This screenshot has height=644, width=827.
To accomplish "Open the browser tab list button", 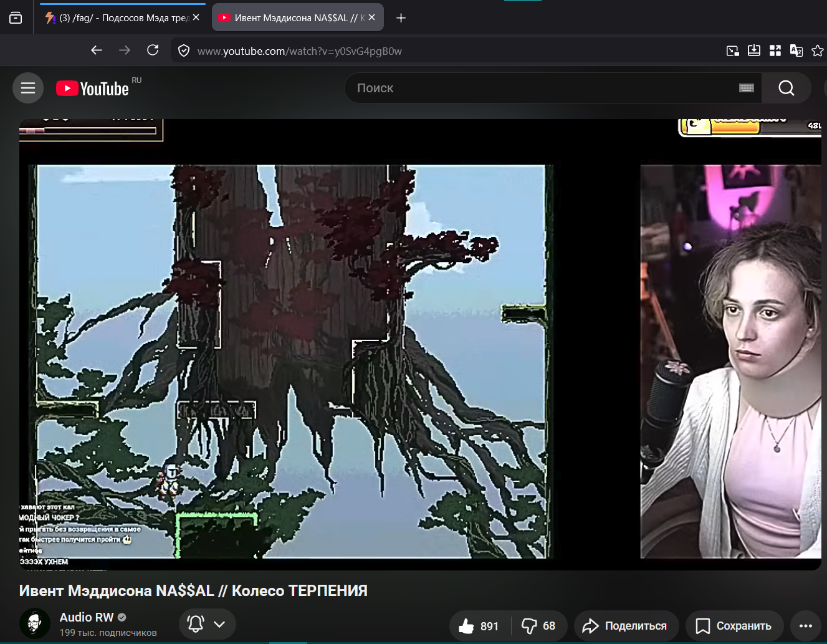I will coord(16,18).
